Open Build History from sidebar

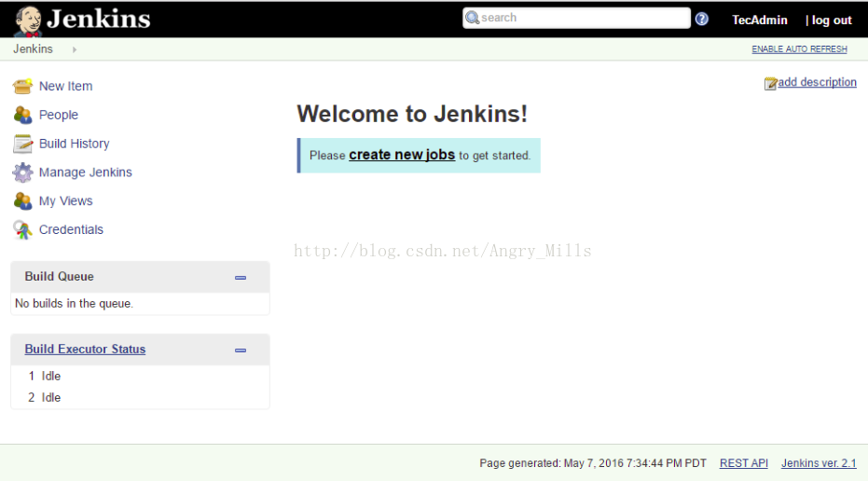click(x=75, y=144)
